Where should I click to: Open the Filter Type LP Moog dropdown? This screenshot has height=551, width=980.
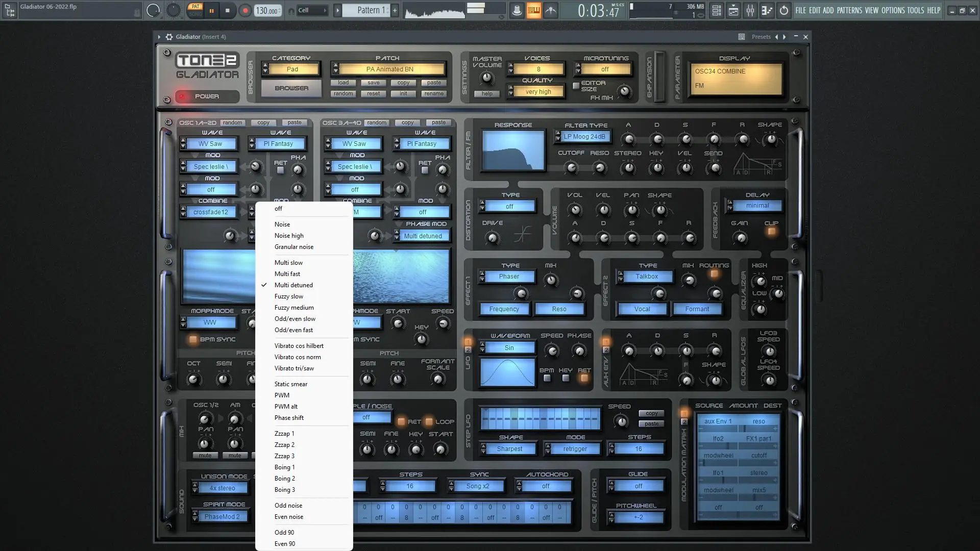584,137
